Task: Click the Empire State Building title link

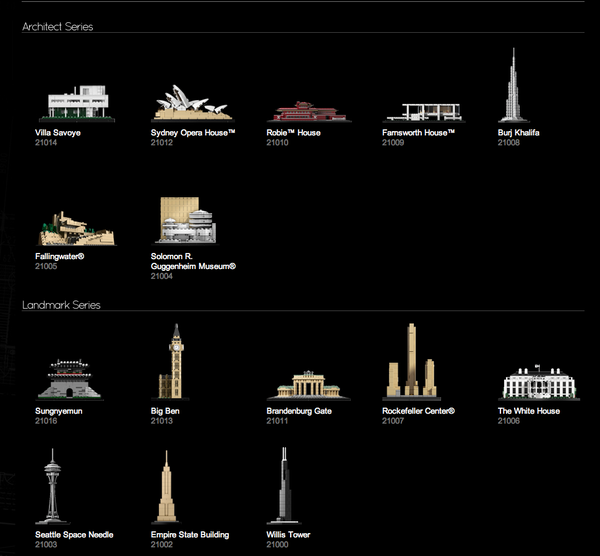Action: tap(190, 535)
